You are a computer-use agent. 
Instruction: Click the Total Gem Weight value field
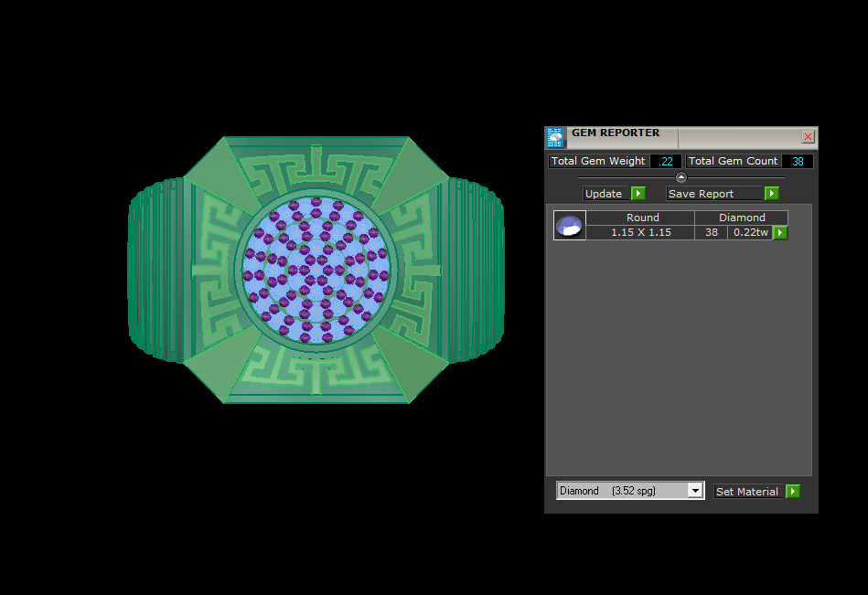tap(665, 161)
